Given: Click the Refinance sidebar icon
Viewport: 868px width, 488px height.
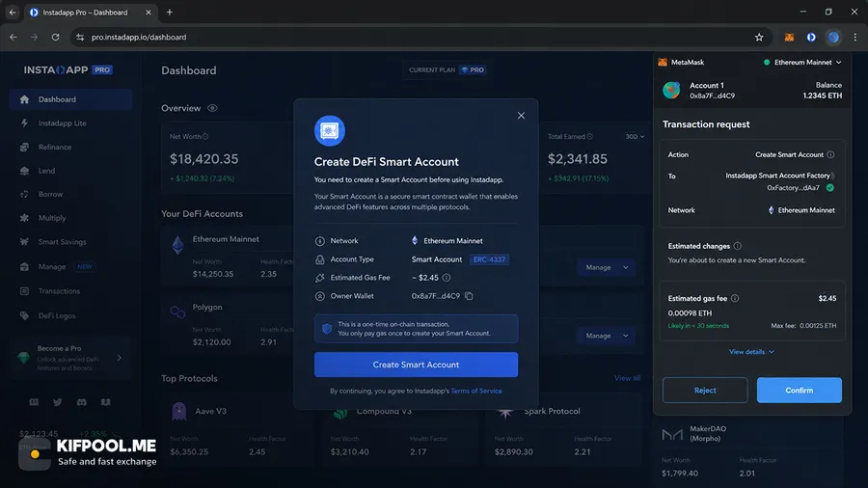Looking at the screenshot, I should (24, 148).
